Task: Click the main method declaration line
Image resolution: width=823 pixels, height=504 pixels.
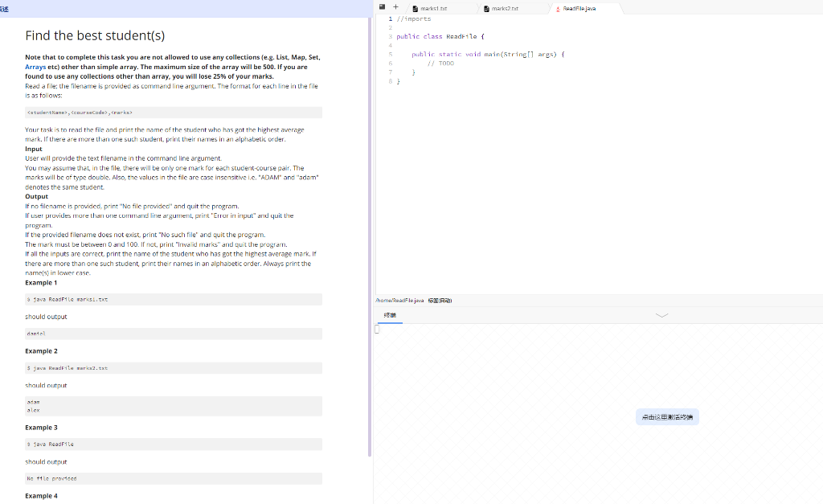Action: point(488,54)
